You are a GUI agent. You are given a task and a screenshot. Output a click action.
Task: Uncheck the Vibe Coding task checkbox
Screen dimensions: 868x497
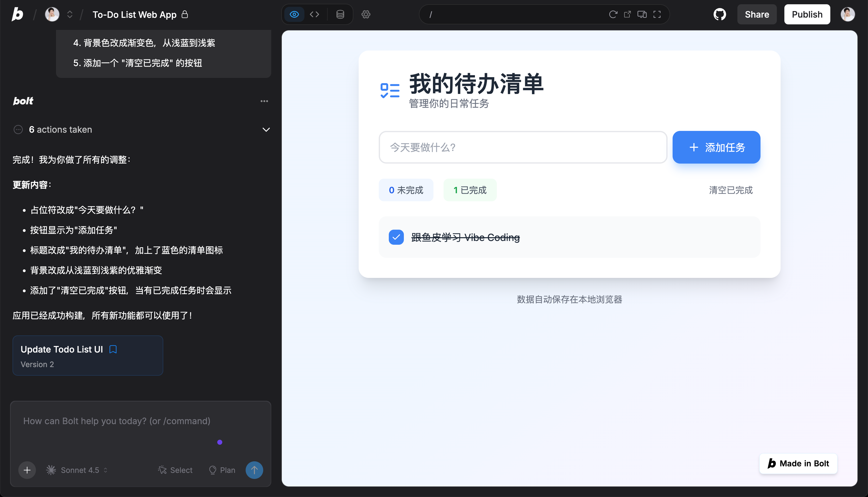(396, 237)
